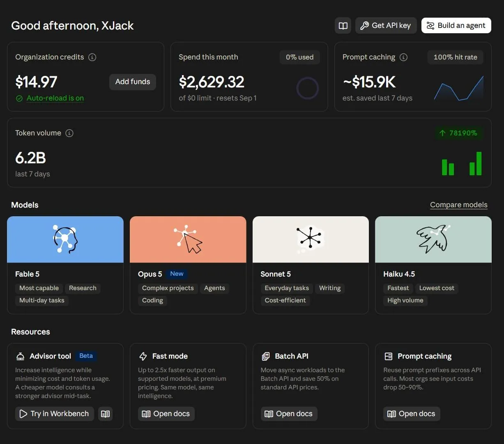Click the Beta badge on Advisor tool
The width and height of the screenshot is (504, 444).
click(x=86, y=356)
